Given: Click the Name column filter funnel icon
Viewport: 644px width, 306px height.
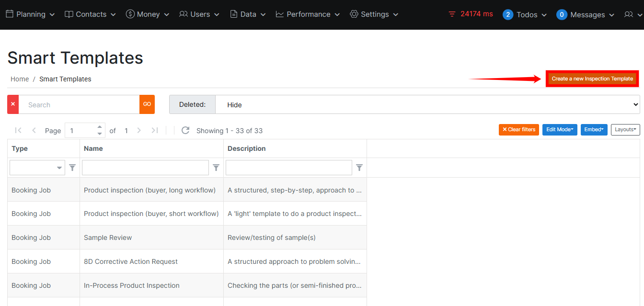Looking at the screenshot, I should click(x=216, y=168).
